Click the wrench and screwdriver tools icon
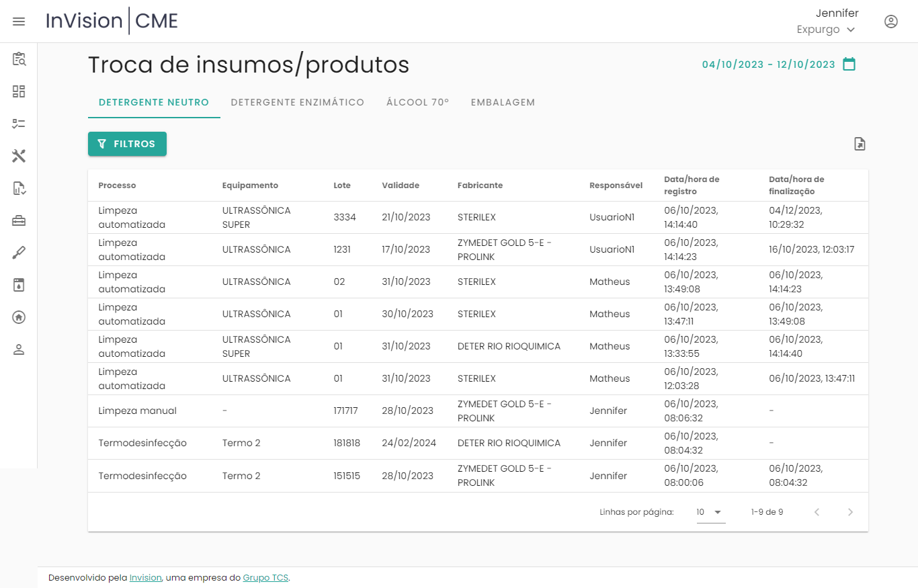 [x=19, y=156]
